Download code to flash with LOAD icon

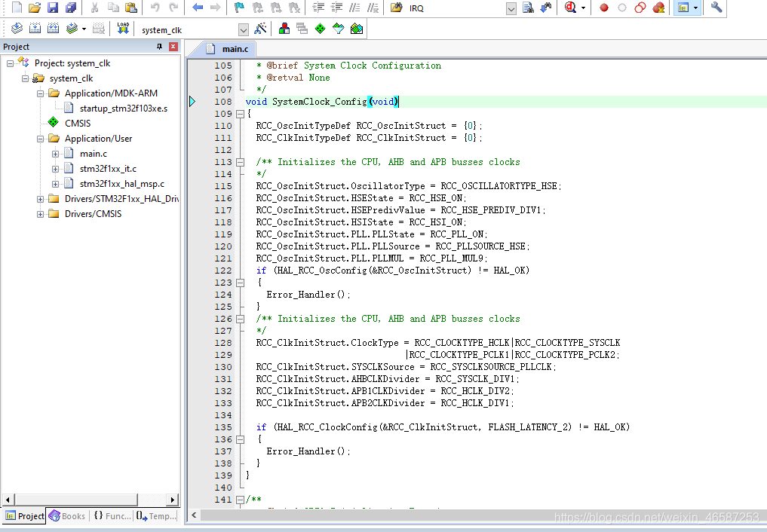coord(123,29)
